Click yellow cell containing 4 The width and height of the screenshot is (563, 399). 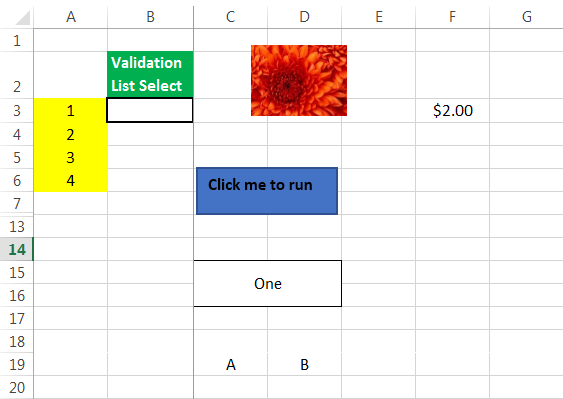[71, 180]
